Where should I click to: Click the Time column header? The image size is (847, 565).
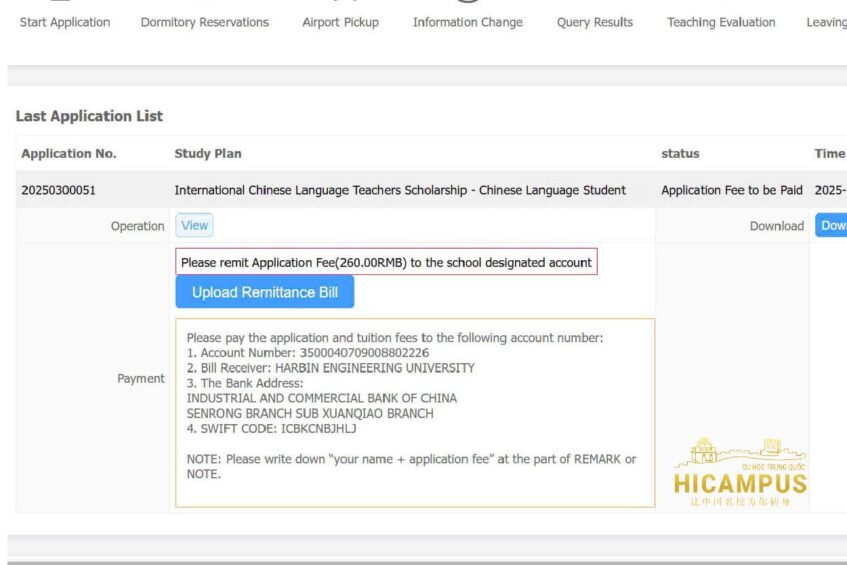(x=829, y=154)
